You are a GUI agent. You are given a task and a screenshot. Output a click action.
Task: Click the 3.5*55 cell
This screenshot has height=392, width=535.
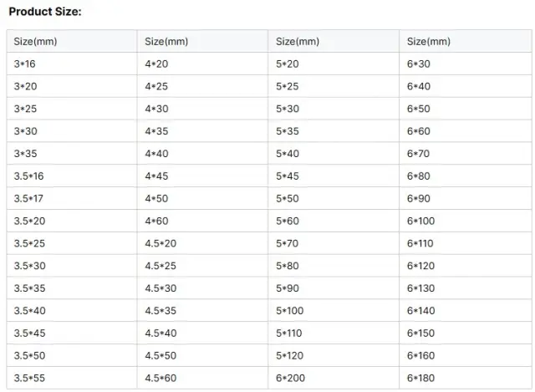point(72,378)
